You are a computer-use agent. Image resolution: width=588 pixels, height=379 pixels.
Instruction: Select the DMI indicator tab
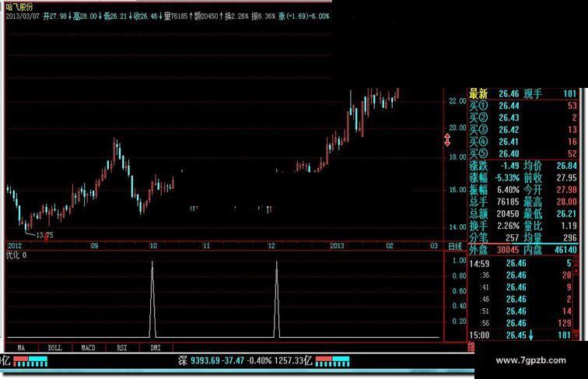click(156, 348)
